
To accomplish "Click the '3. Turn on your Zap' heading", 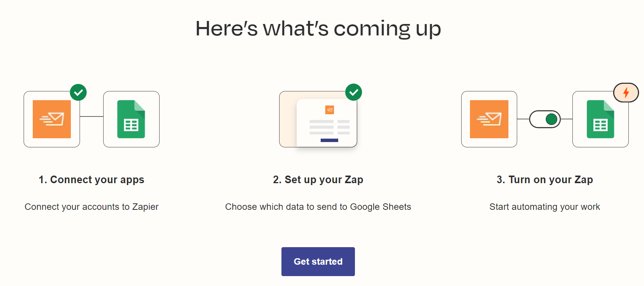I will coord(545,180).
